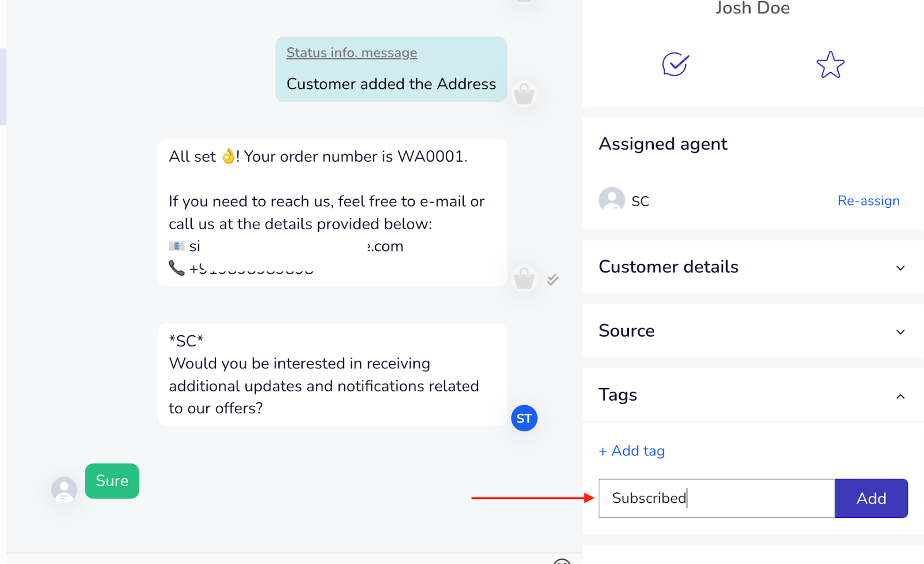This screenshot has width=924, height=564.
Task: Click the order number WA0001 message bubble
Action: pyautogui.click(x=333, y=212)
